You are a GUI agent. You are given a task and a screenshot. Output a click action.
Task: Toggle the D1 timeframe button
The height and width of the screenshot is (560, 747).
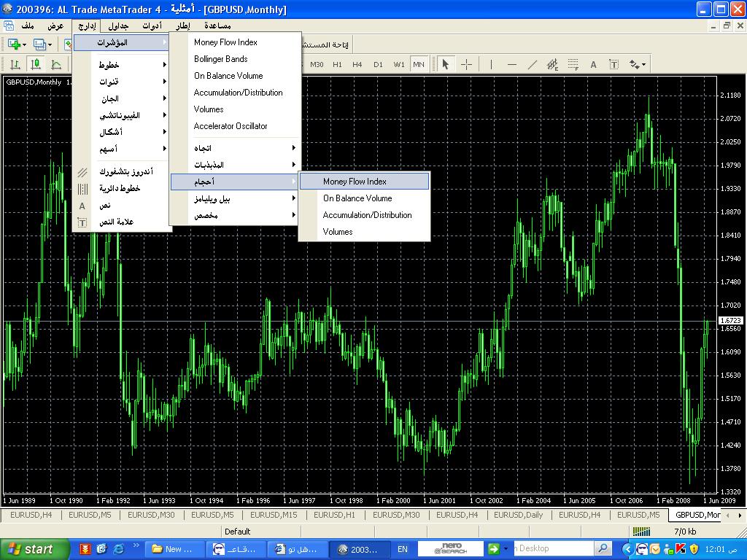click(x=378, y=64)
